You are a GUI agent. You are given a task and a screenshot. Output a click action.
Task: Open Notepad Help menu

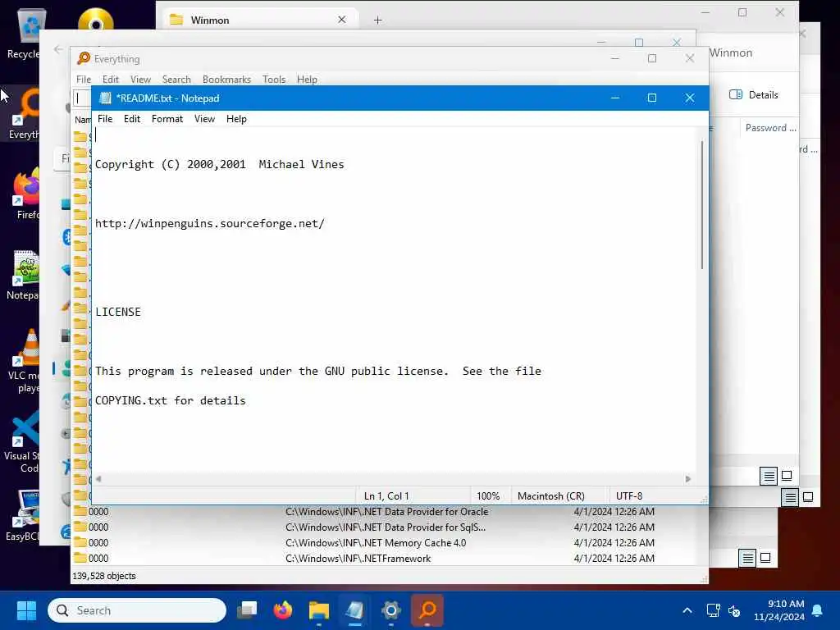point(236,119)
